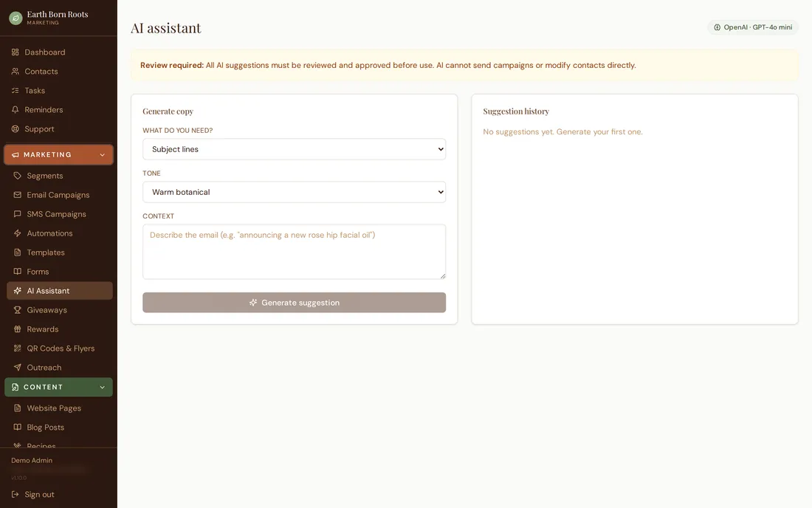Screen dimensions: 812x508
Task: Click the Outreach paper plane icon
Action: click(x=18, y=368)
